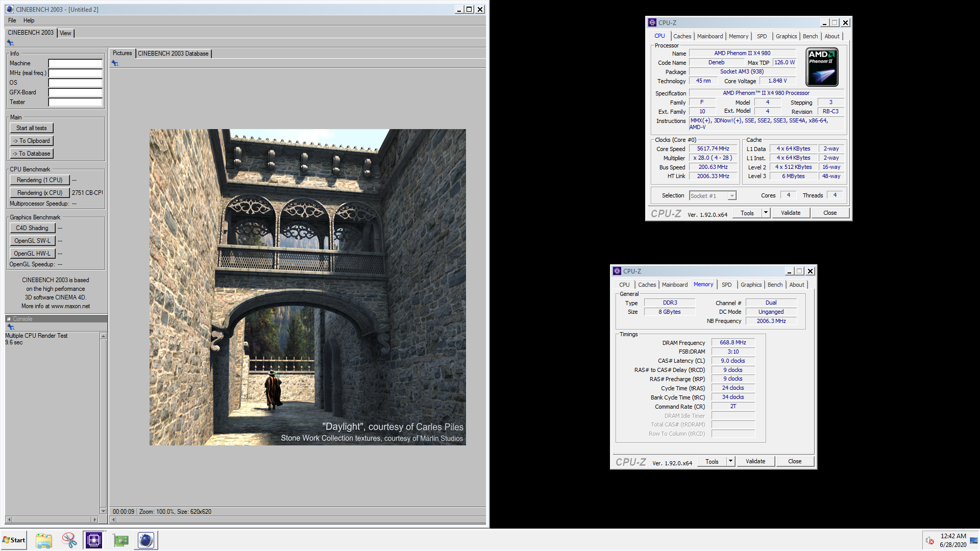Click the GFX-Board input field
Screen dimensions: 980x551
click(76, 92)
